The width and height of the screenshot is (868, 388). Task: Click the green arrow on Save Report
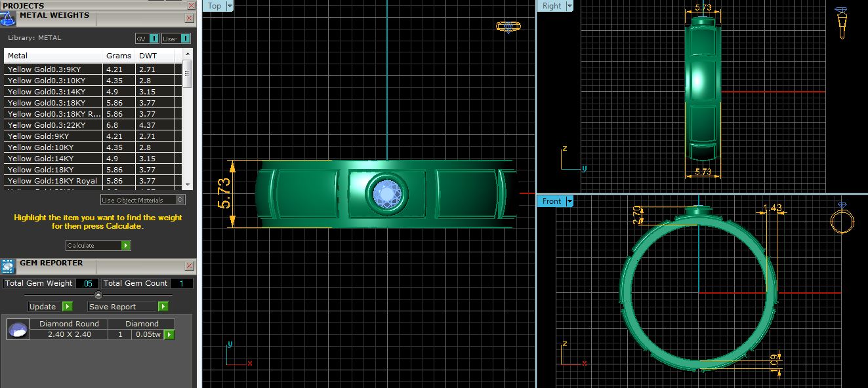click(x=163, y=307)
